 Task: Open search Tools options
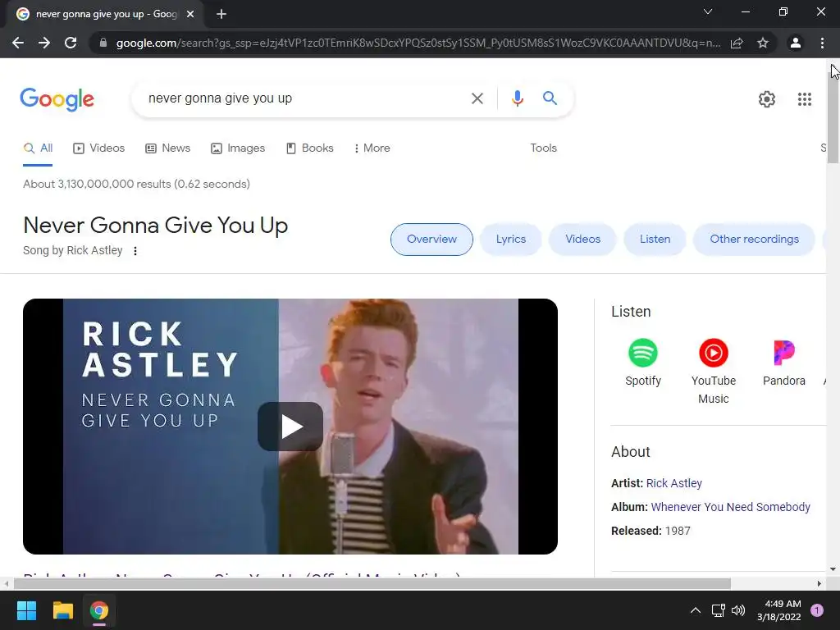click(543, 148)
